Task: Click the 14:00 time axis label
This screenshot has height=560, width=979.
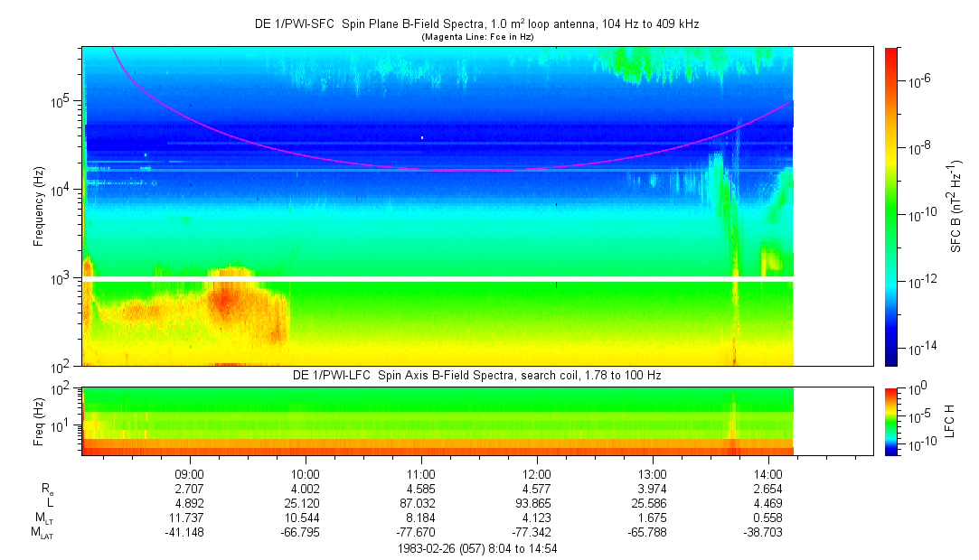Action: tap(768, 473)
